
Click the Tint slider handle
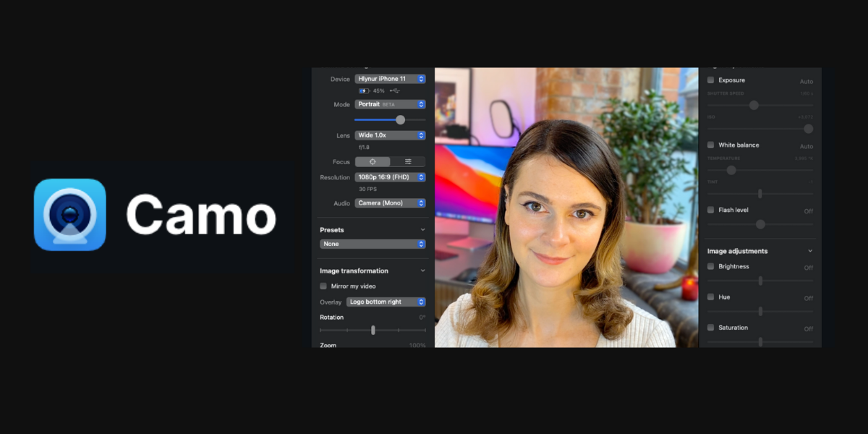760,194
